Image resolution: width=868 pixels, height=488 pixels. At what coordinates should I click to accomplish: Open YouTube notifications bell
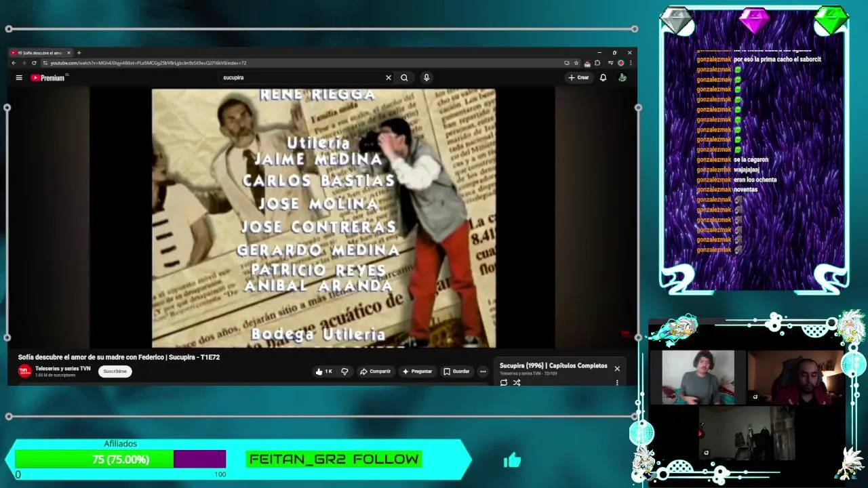click(603, 77)
